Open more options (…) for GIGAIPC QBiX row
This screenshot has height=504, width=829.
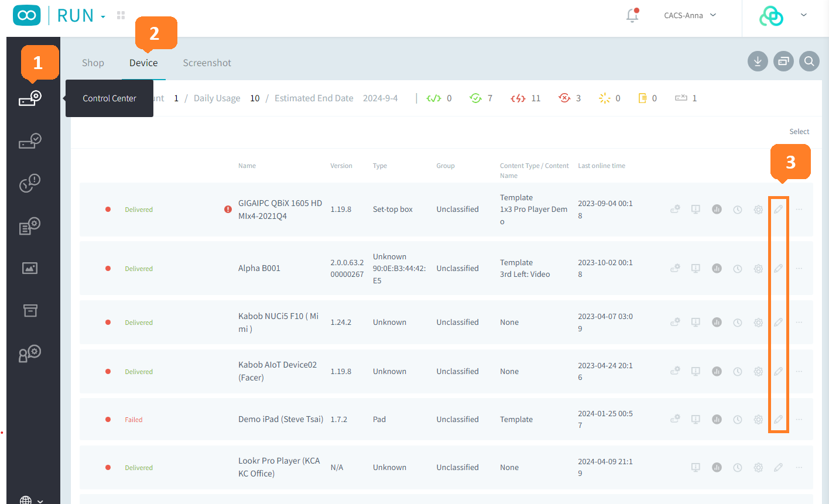(799, 209)
